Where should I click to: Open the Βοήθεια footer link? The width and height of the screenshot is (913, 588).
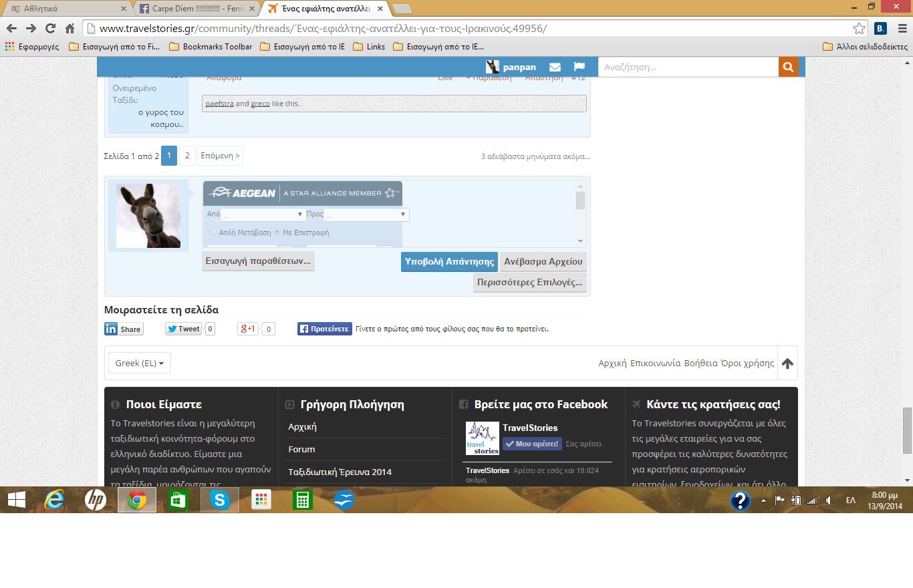(x=700, y=363)
